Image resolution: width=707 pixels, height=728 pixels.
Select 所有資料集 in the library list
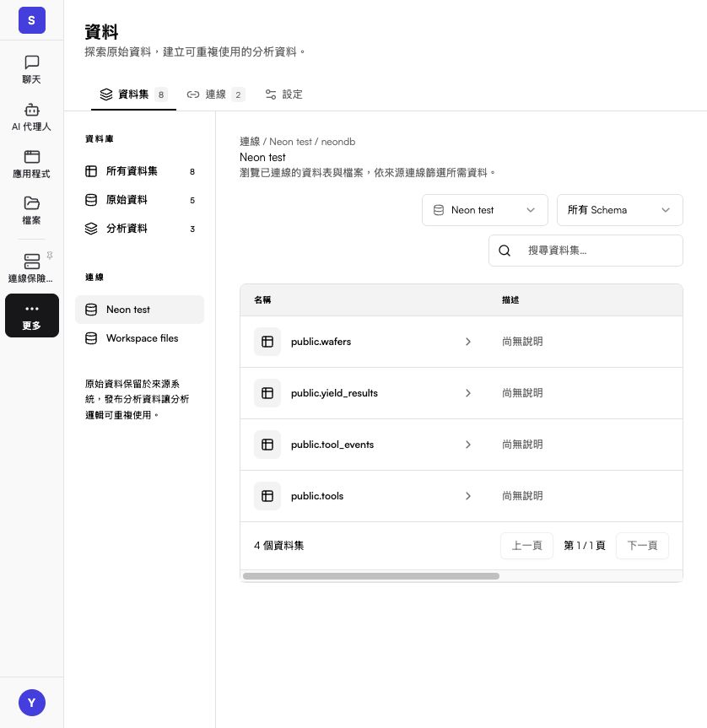click(x=140, y=171)
